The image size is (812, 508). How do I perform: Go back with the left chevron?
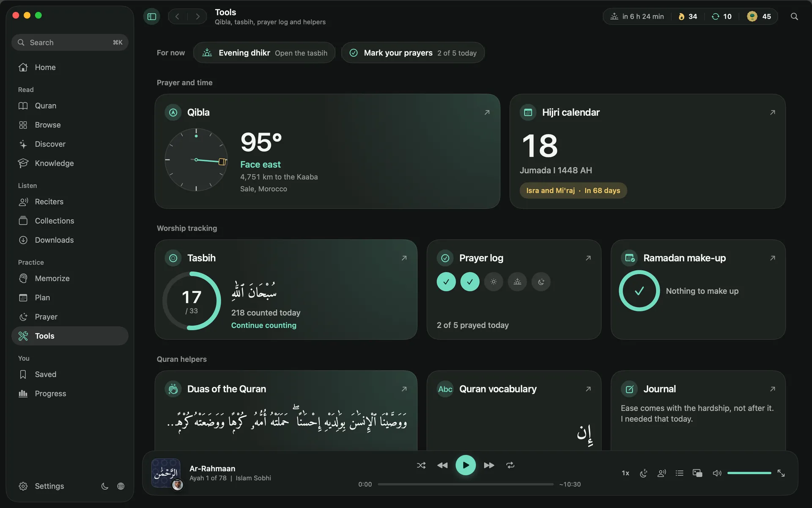coord(178,17)
